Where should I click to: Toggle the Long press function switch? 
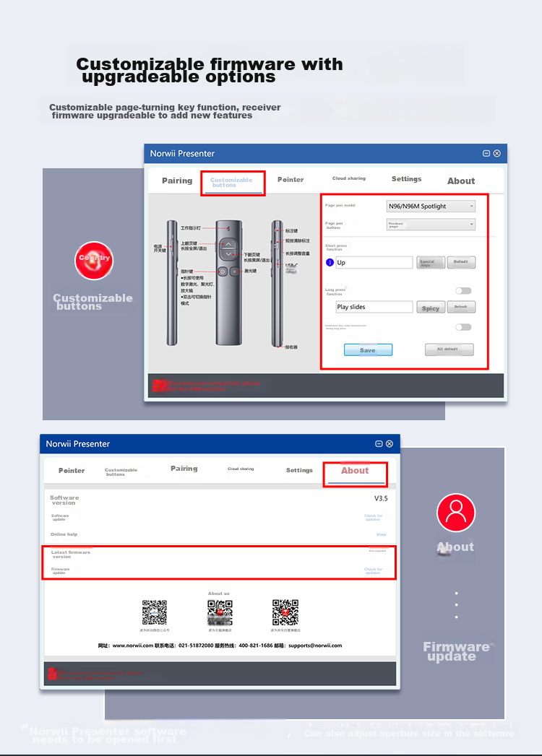(x=463, y=291)
